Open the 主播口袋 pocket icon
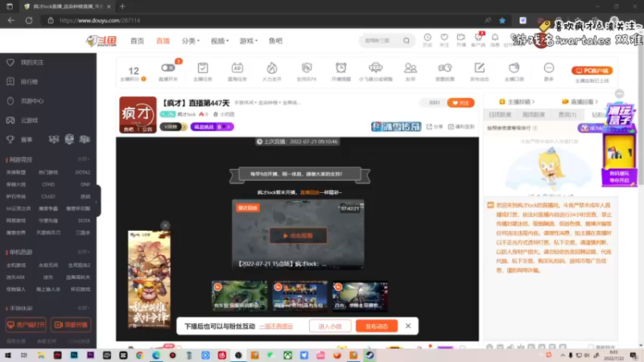The height and width of the screenshot is (362, 644). [514, 68]
